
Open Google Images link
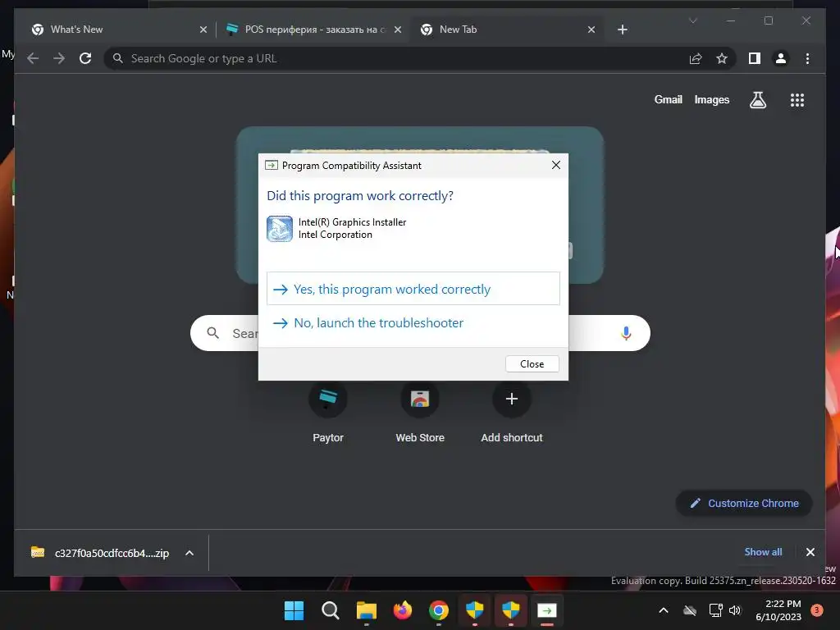pos(711,99)
